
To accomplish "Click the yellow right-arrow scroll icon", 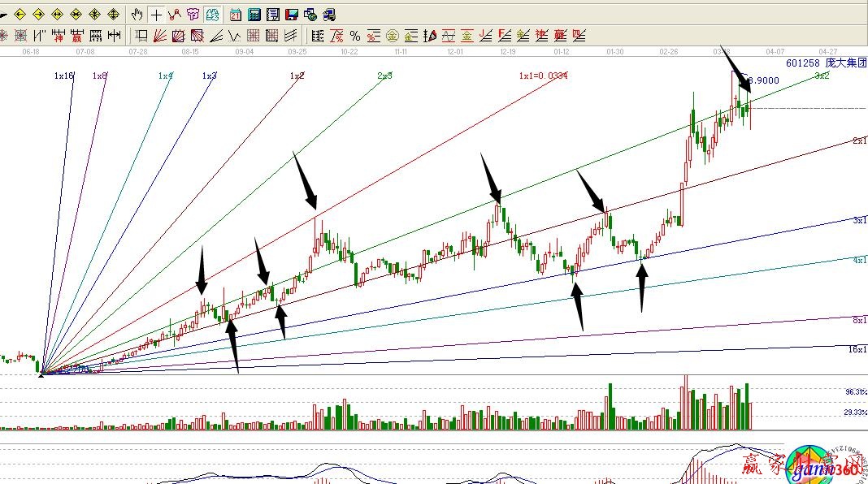I will [38, 15].
